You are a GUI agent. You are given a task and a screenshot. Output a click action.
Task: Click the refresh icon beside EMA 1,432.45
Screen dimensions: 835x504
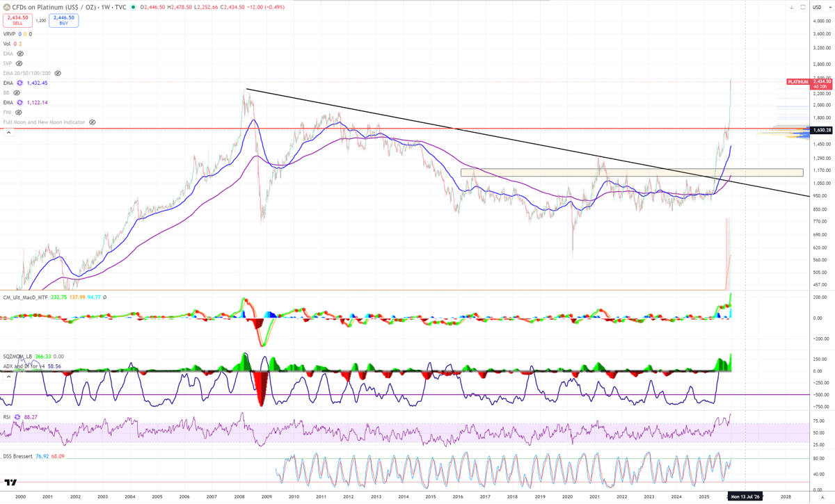click(x=19, y=83)
